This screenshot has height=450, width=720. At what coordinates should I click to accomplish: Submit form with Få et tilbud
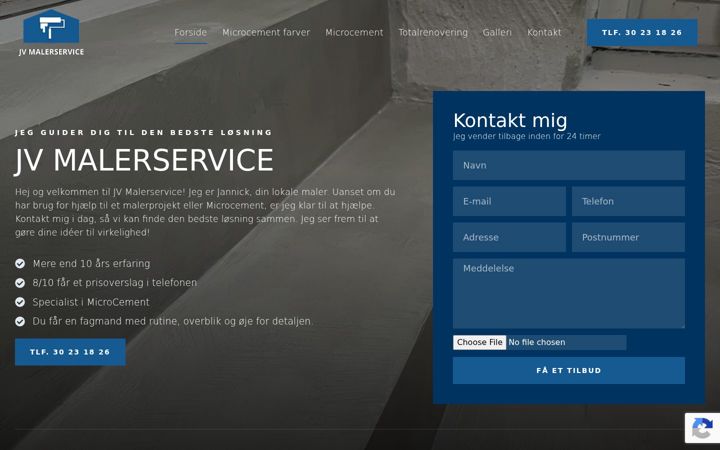point(569,371)
